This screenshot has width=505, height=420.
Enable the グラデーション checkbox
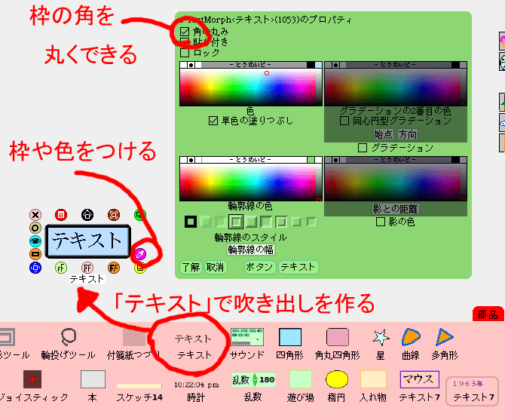[363, 148]
